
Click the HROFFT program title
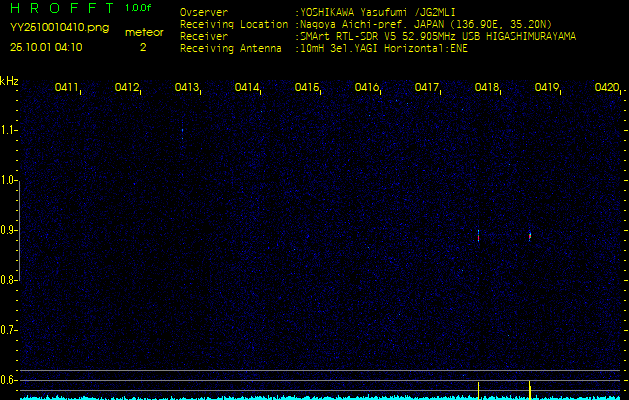(64, 8)
